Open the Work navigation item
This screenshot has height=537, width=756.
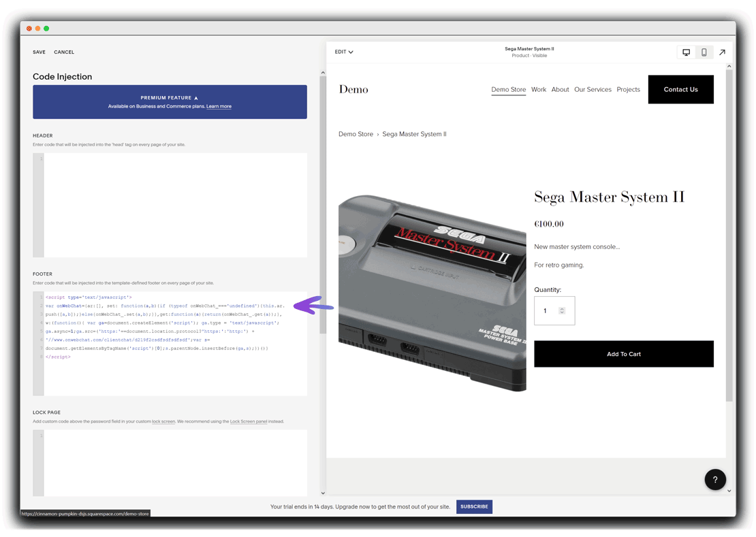pyautogui.click(x=539, y=89)
